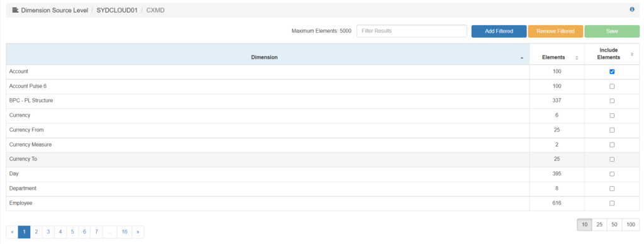Open SYDCLOUD01 in the breadcrumb

[x=117, y=10]
